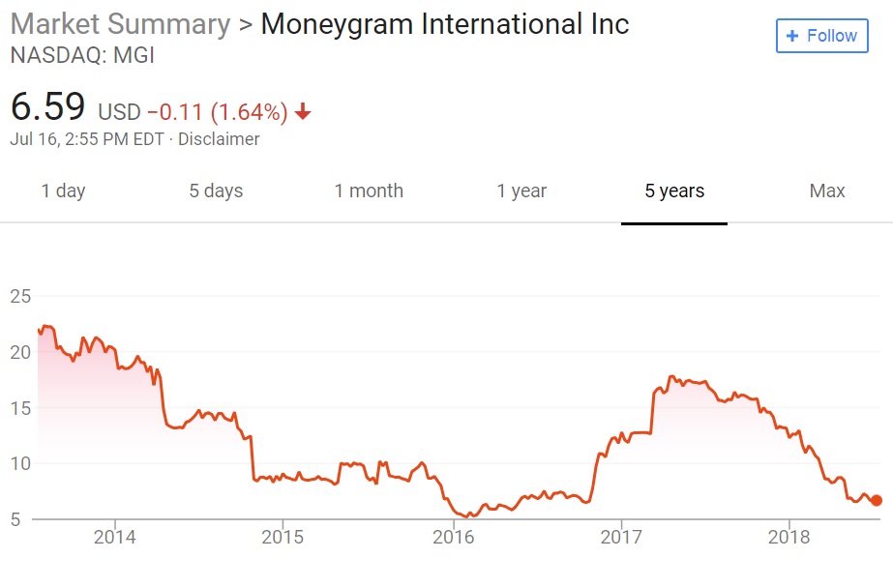
Task: Click the red down arrow indicator
Action: (x=303, y=112)
